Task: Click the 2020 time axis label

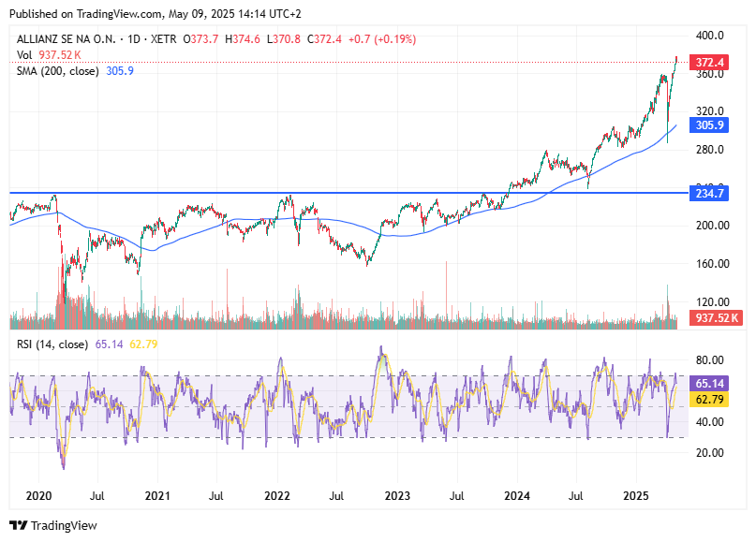Action: (x=38, y=496)
